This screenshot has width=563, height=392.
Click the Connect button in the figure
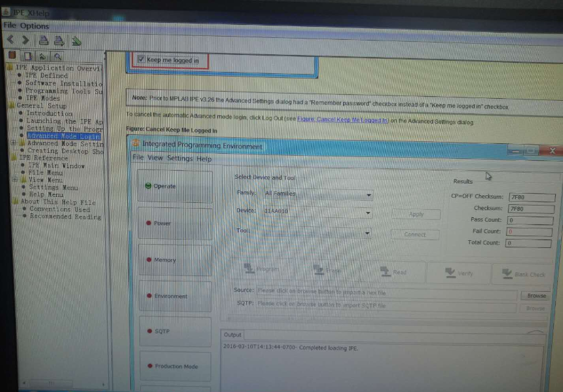tap(414, 234)
